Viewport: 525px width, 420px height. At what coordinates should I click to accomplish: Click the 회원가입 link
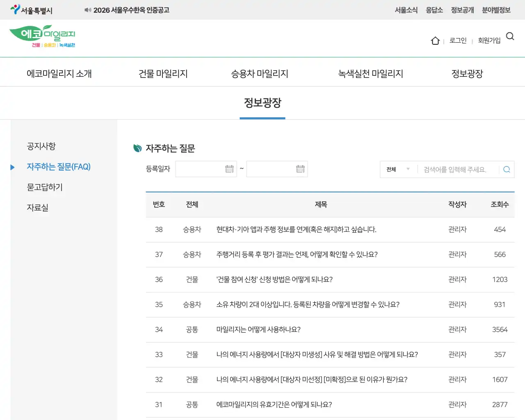[x=489, y=41]
